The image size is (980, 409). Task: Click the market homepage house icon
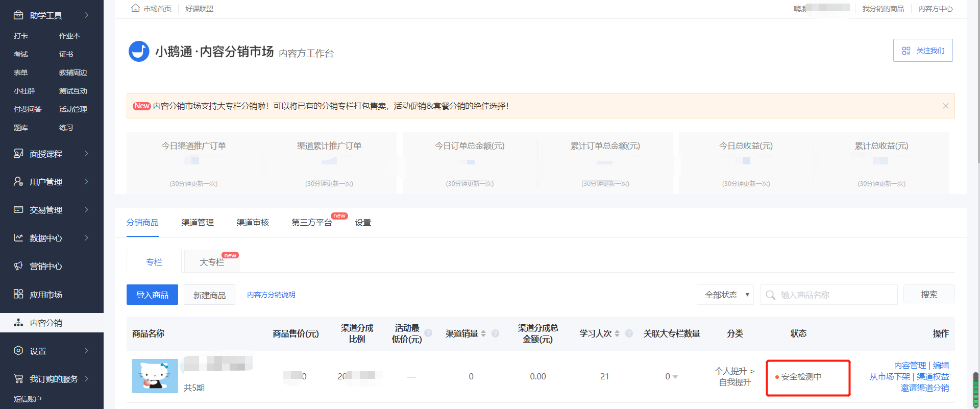click(135, 8)
